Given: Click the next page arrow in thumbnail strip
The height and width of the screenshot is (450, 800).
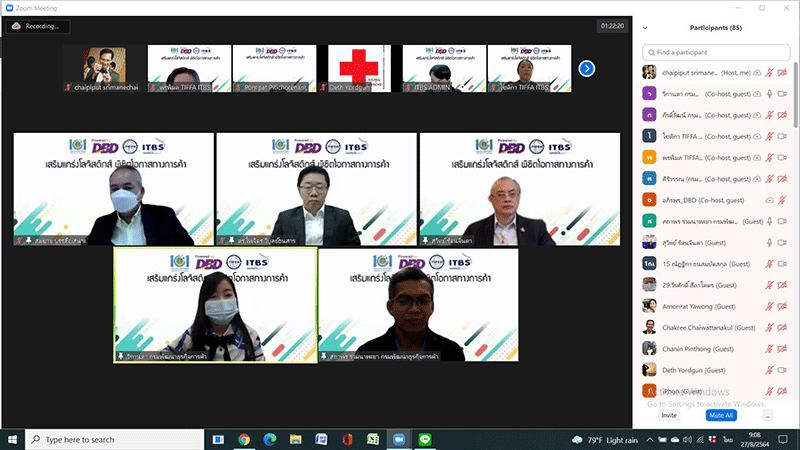Looking at the screenshot, I should click(587, 68).
